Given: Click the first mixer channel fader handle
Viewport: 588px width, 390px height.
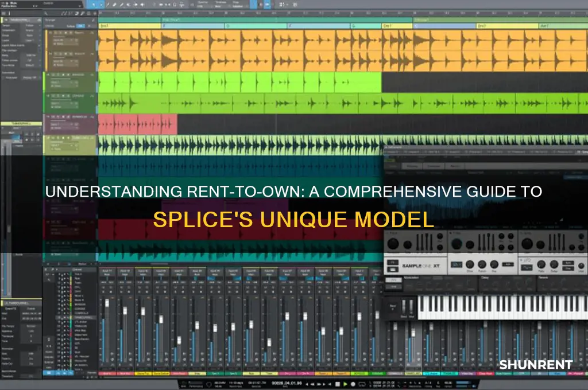Looking at the screenshot, I should click(x=107, y=303).
